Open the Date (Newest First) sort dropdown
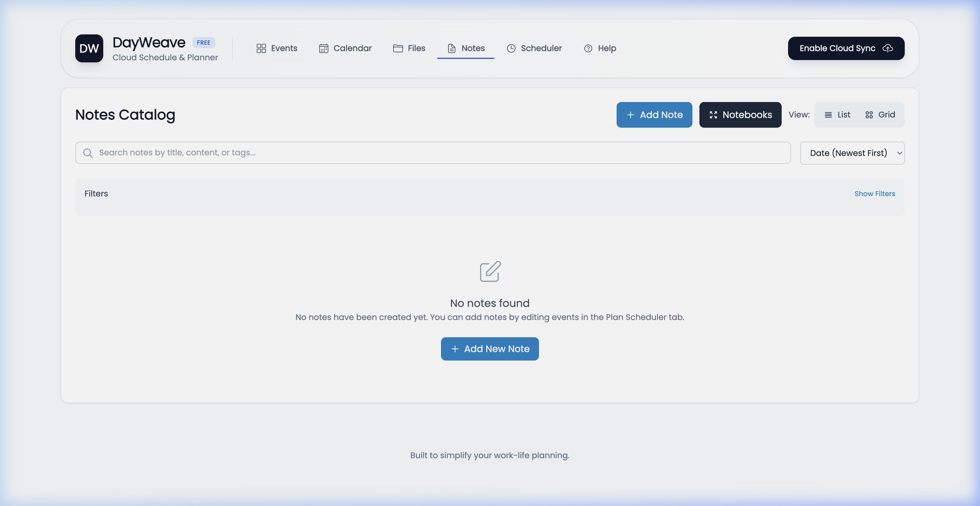This screenshot has width=980, height=506. 852,153
